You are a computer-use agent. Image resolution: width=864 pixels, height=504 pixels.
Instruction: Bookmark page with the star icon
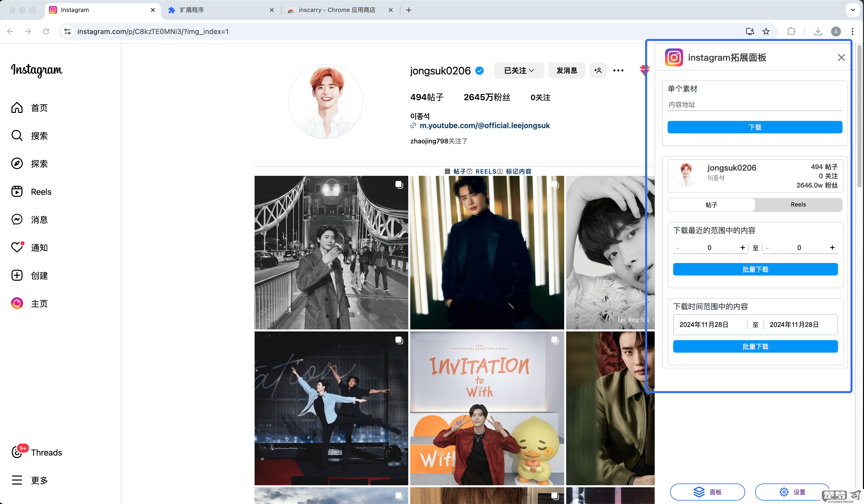point(766,31)
